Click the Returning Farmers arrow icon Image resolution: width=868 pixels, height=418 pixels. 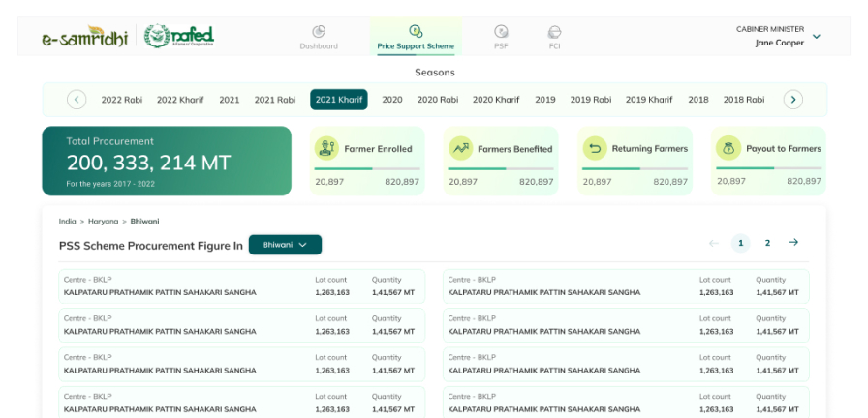click(595, 148)
